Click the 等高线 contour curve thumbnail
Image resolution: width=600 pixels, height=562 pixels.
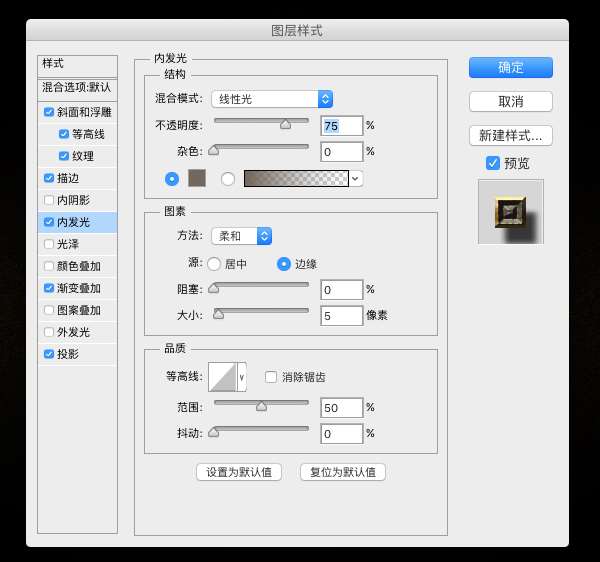point(222,377)
